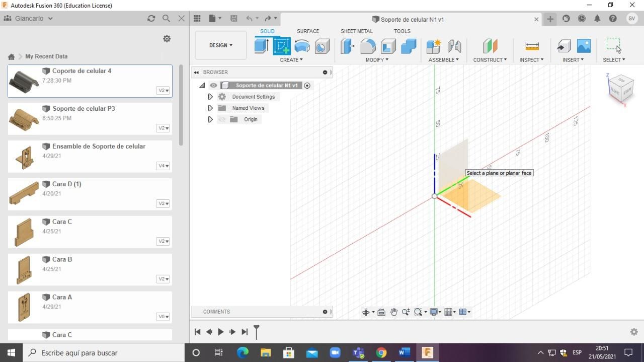Toggle visibility eye of Soporte de celular N1
The width and height of the screenshot is (644, 362).
point(213,86)
